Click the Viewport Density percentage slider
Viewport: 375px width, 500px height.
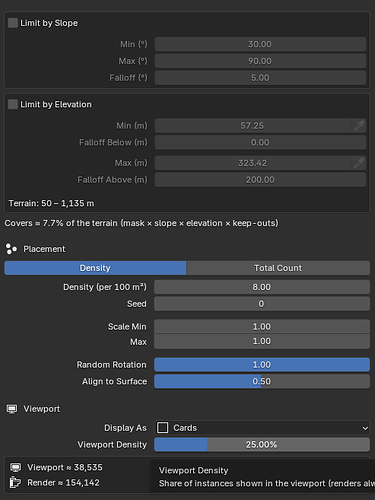coord(262,445)
